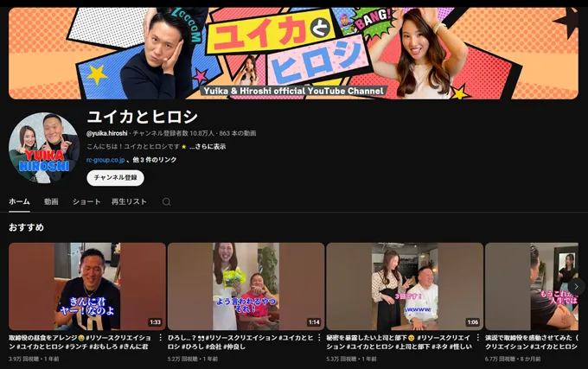This screenshot has width=588, height=369.
Task: Open more options for the 秘密を暴露したい上司と部下 video
Action: pos(477,338)
